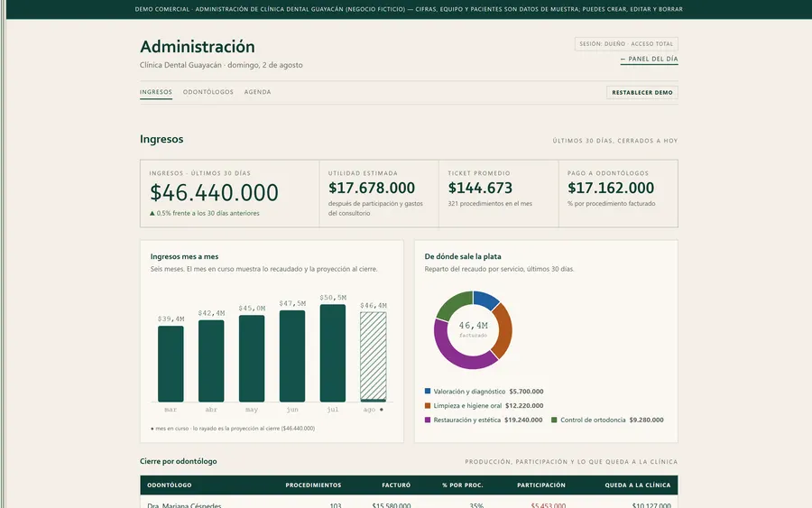Click the Últimos 30 días, cerrados a hoy label
The width and height of the screenshot is (812, 508).
[615, 141]
